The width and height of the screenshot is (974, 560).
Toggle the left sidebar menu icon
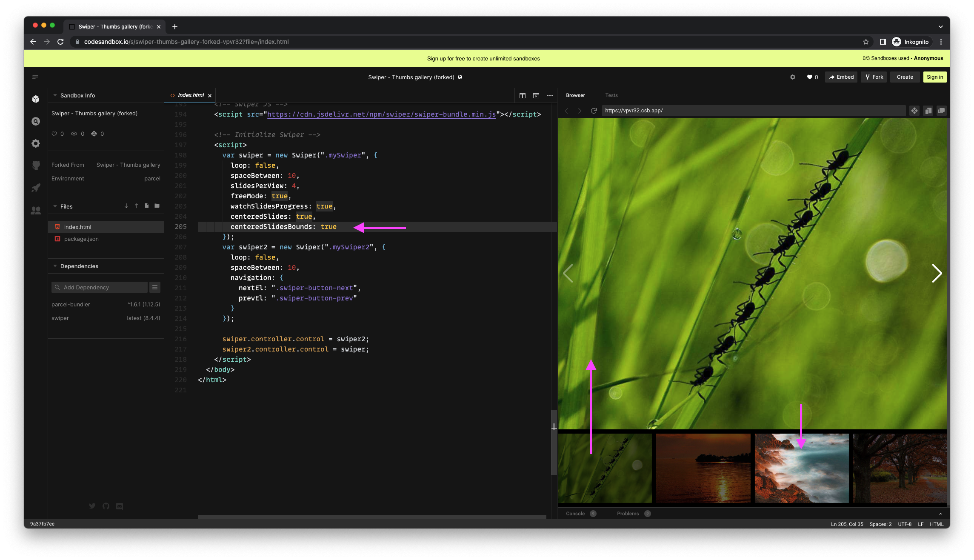pyautogui.click(x=35, y=77)
